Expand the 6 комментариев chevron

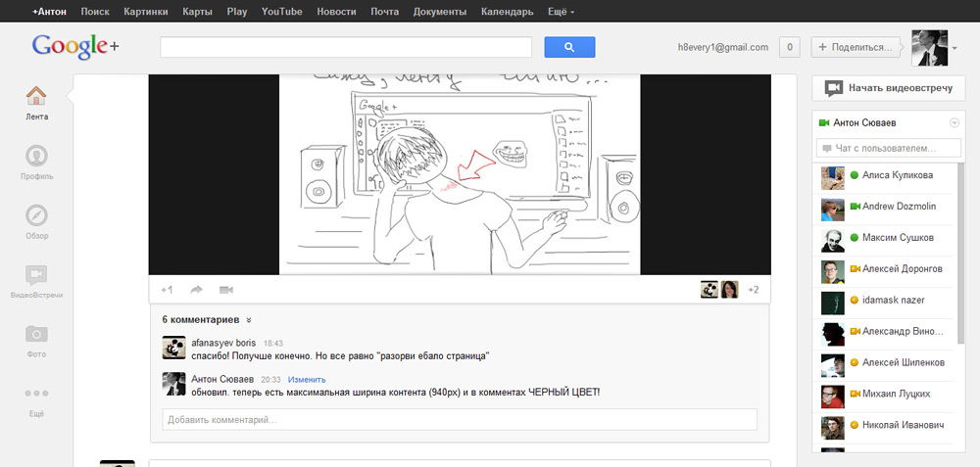tap(249, 320)
